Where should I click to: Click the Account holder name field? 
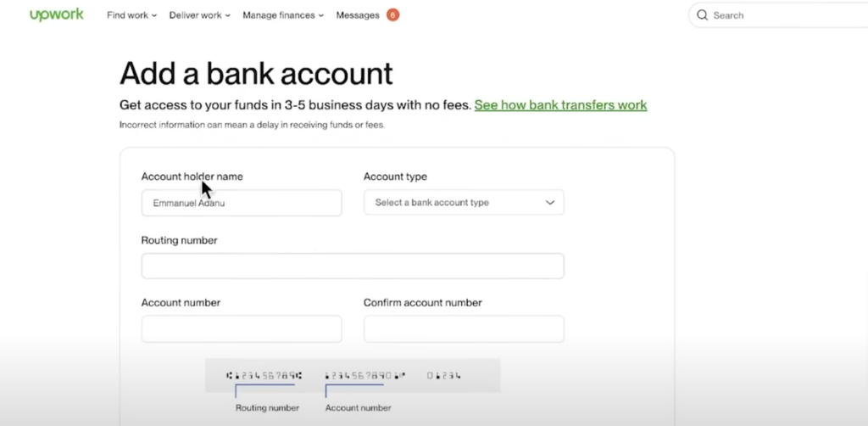tap(242, 203)
